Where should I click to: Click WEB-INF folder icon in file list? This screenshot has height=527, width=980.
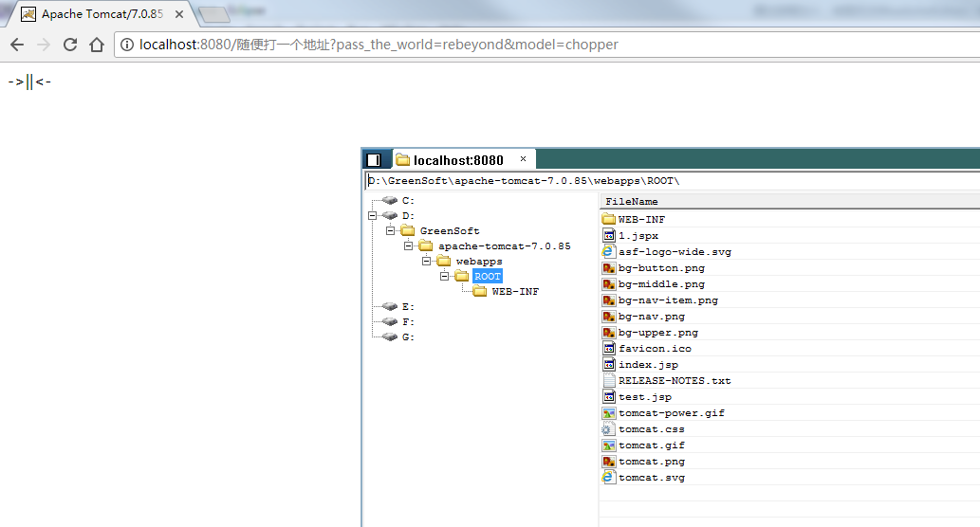coord(609,219)
